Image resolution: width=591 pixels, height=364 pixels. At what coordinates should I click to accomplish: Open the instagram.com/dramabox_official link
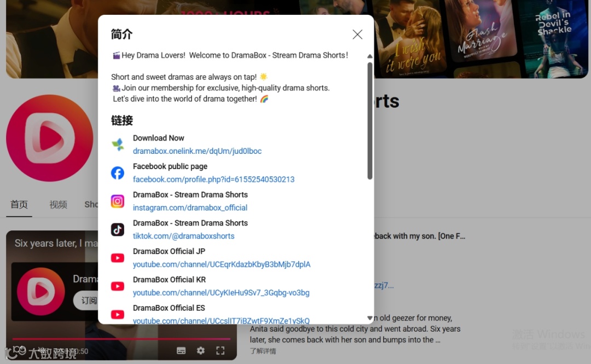tap(190, 207)
